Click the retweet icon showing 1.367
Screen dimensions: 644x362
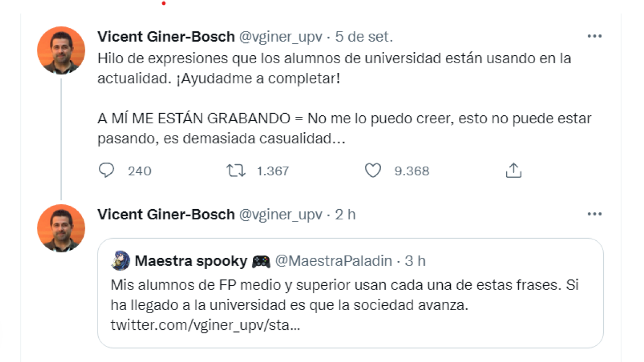(x=235, y=170)
